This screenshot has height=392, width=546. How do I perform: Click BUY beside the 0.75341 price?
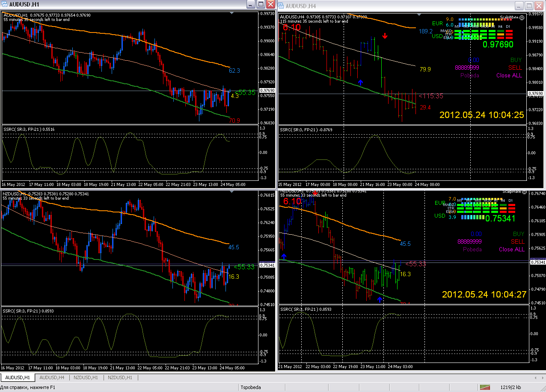[x=518, y=234]
